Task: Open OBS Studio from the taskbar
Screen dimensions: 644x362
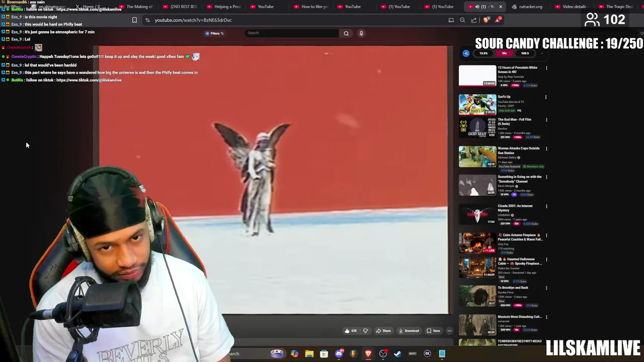Action: 383,354
